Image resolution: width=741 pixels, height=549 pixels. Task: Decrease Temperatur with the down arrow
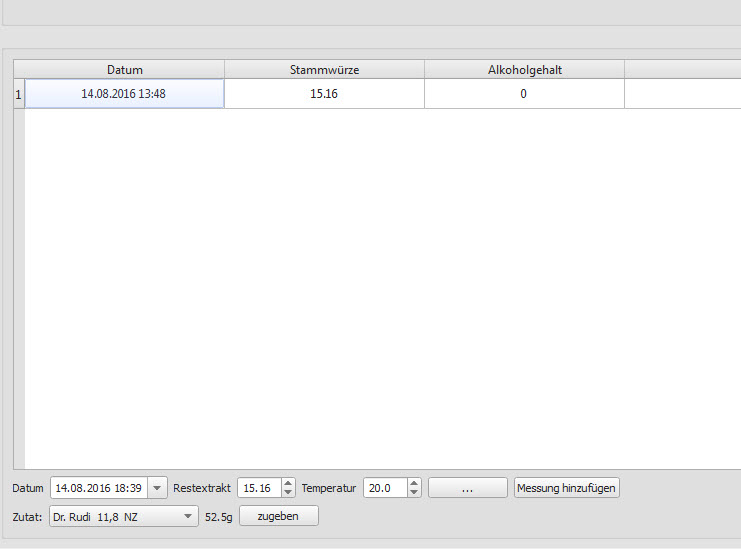pyautogui.click(x=414, y=493)
